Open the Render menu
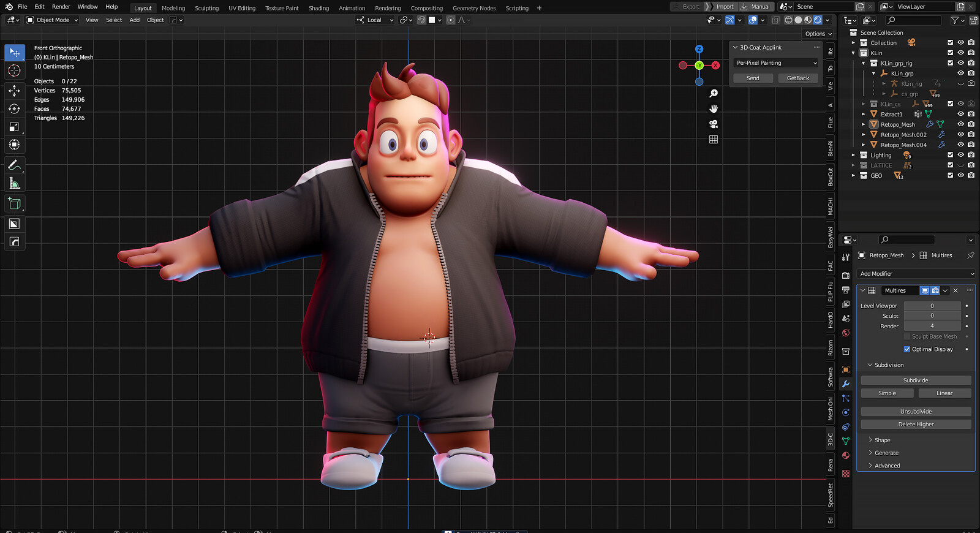 (61, 7)
